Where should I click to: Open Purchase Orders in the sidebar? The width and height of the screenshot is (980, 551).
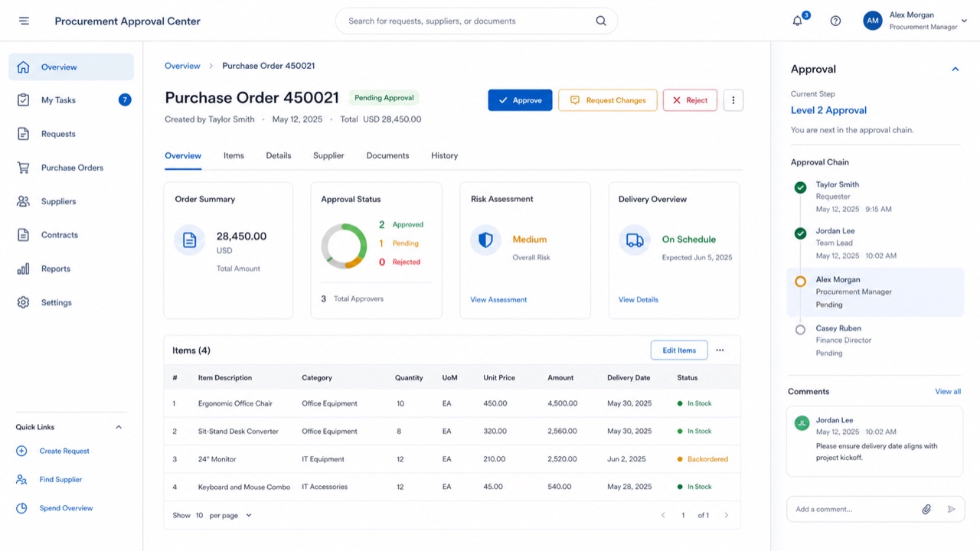pyautogui.click(x=71, y=168)
